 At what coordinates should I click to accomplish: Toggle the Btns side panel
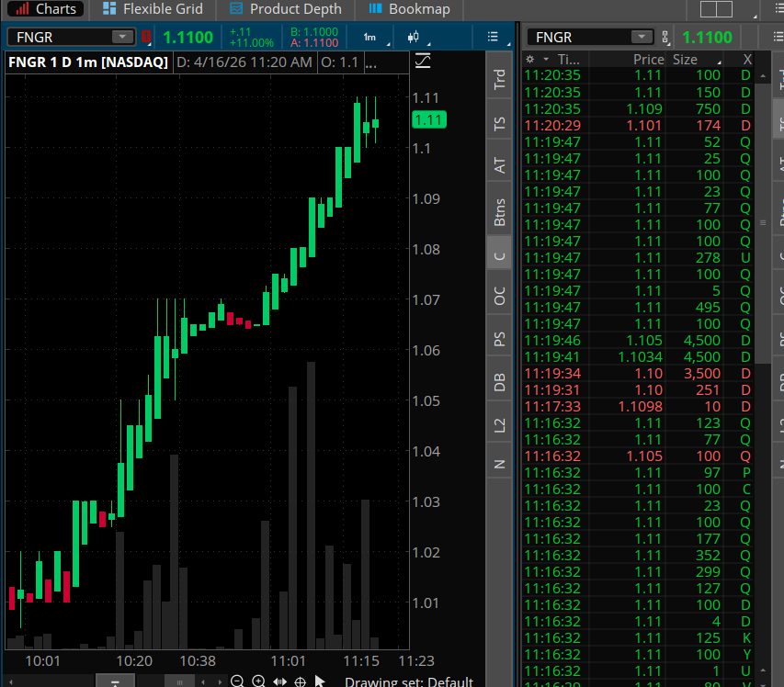[499, 212]
